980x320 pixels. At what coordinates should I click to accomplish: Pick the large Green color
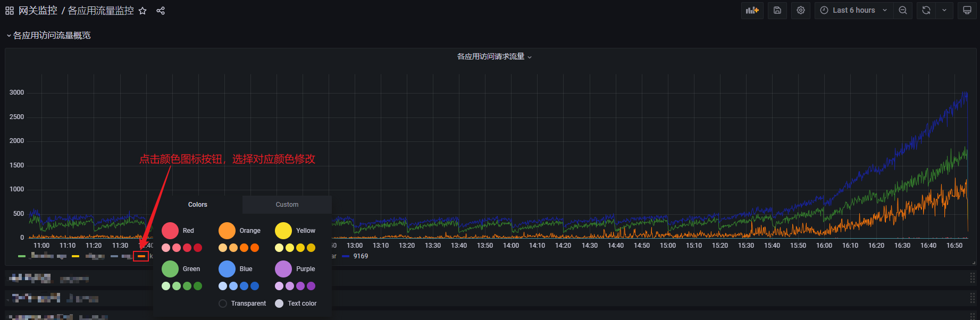pyautogui.click(x=170, y=269)
